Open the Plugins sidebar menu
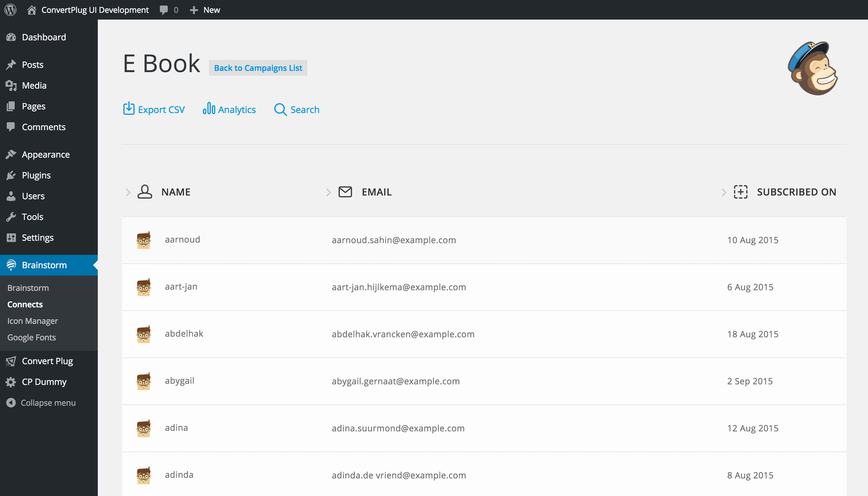 click(x=36, y=175)
